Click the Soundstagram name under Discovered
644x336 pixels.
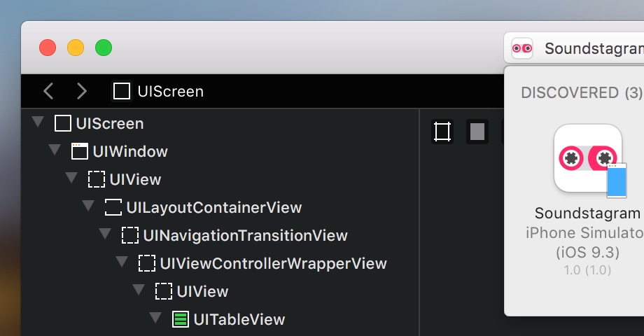pyautogui.click(x=587, y=213)
